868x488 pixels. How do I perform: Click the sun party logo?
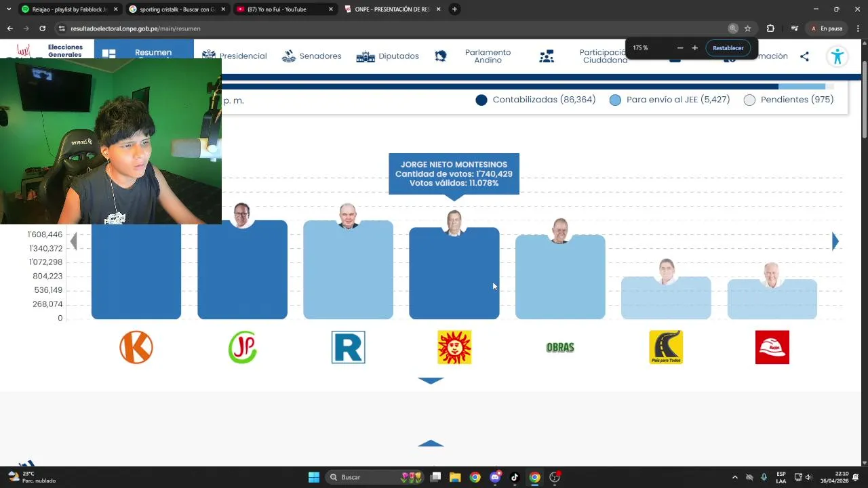[454, 347]
